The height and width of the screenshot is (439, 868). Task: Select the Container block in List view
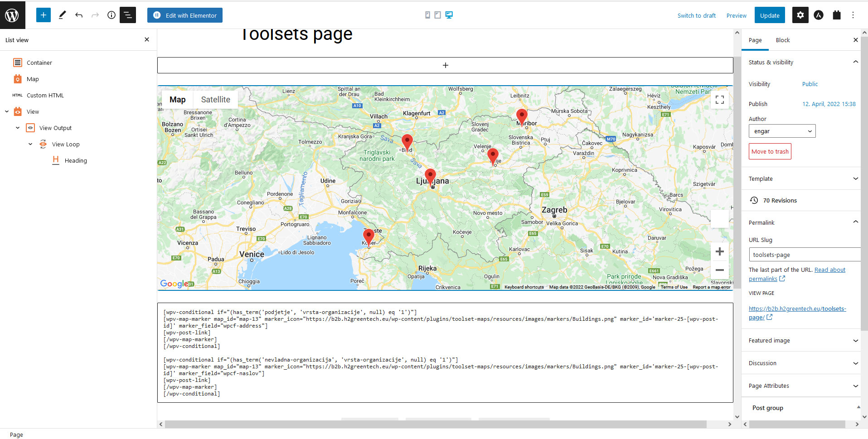coord(39,63)
